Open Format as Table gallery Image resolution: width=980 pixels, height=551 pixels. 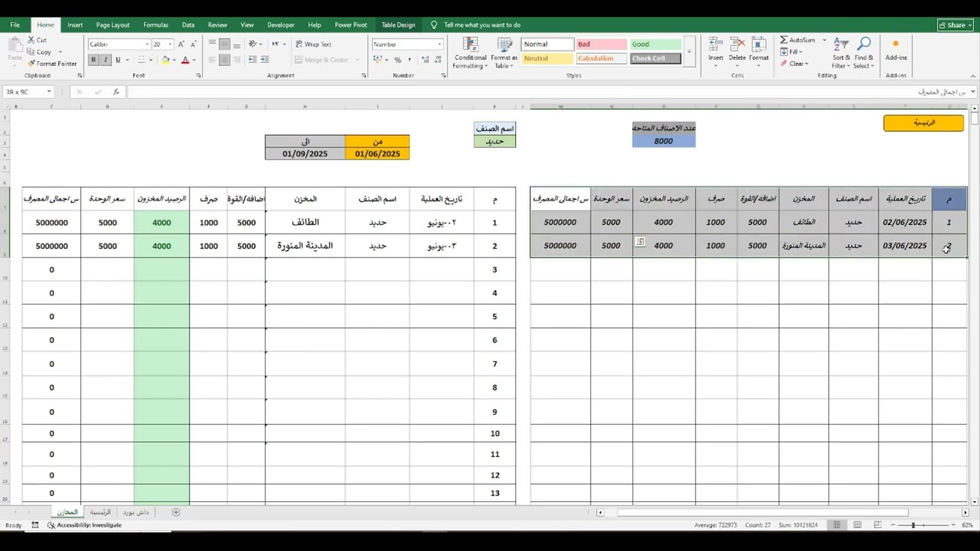[x=504, y=53]
